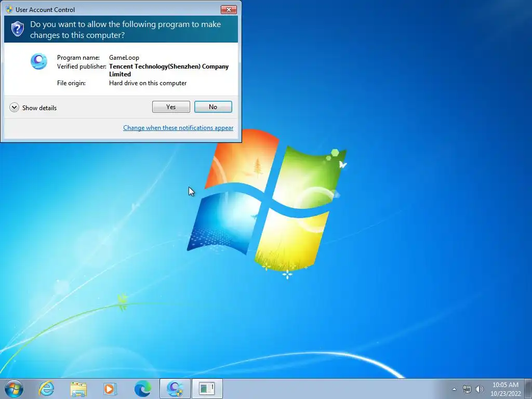
Task: Click the 'File origin:' label
Action: point(71,83)
